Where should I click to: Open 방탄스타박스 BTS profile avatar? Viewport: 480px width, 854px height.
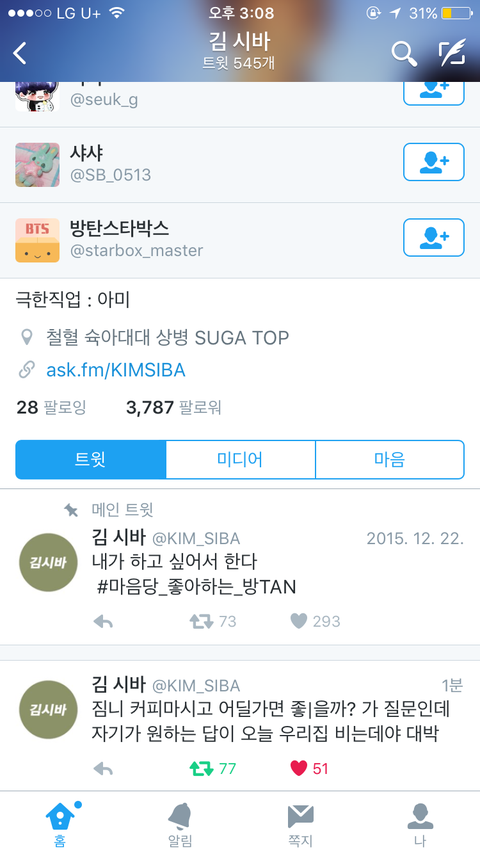pyautogui.click(x=37, y=240)
